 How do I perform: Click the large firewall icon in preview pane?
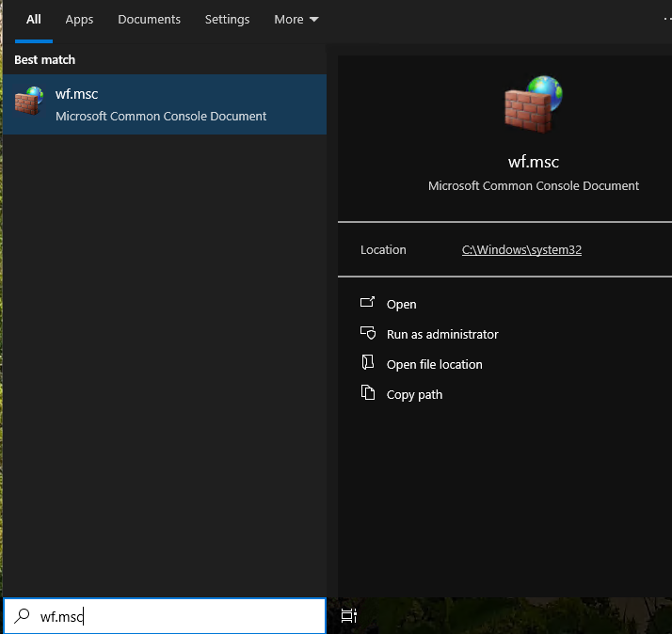[533, 104]
